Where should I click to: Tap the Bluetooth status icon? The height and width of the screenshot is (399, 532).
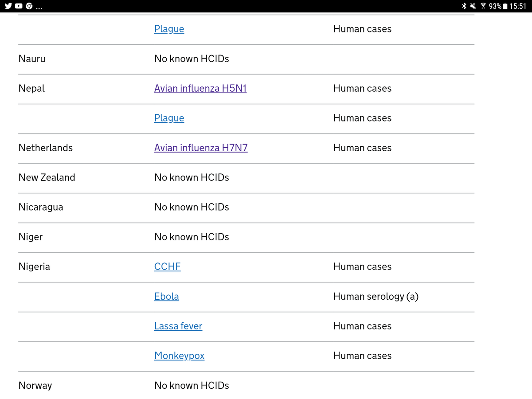coord(464,6)
